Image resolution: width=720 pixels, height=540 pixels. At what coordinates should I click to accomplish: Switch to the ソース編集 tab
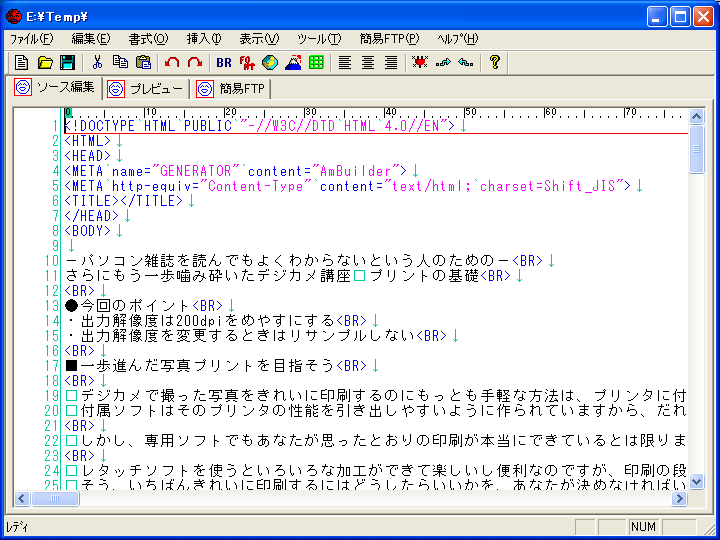(x=55, y=87)
